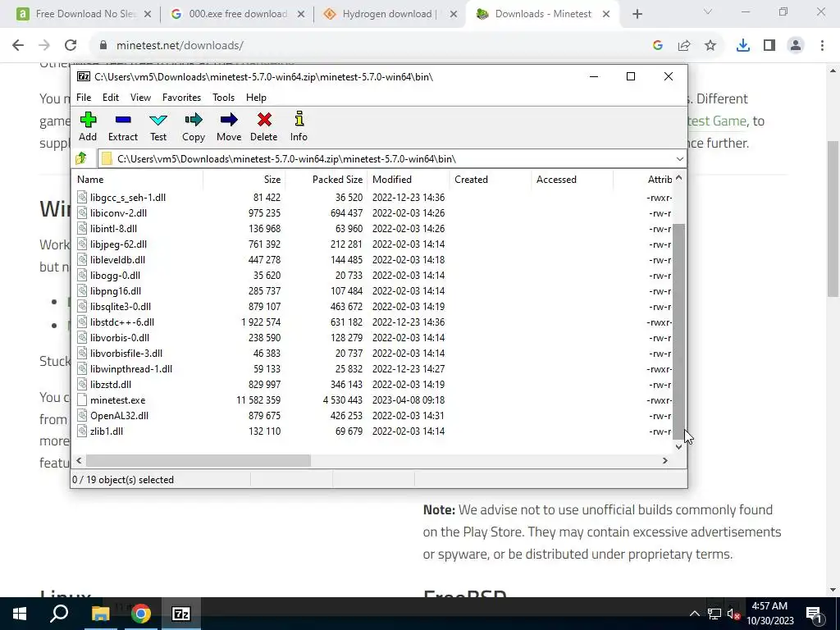Switch to Hydrogen download tab
Viewport: 840px width, 630px height.
point(390,14)
